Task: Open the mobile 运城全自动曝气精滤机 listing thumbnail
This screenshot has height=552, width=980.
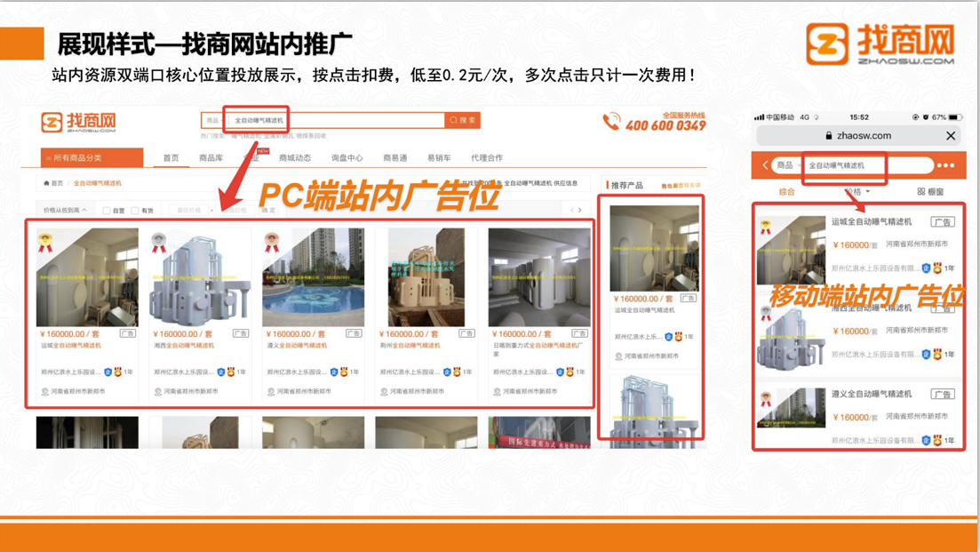Action: 792,251
